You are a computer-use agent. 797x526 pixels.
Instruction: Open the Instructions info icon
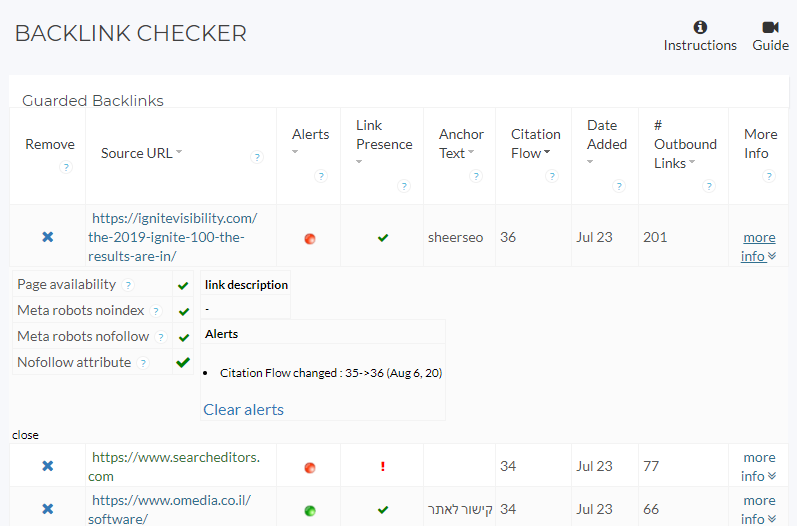tap(700, 27)
